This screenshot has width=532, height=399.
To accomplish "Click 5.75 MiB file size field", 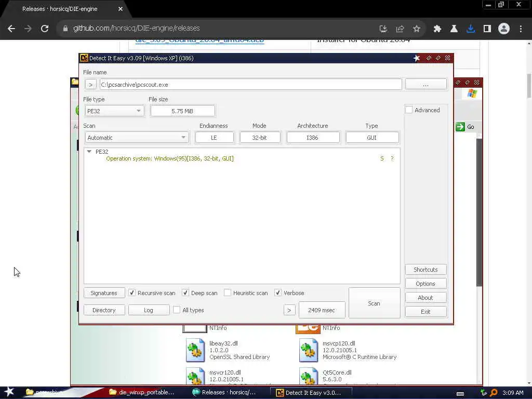I will coord(182,111).
